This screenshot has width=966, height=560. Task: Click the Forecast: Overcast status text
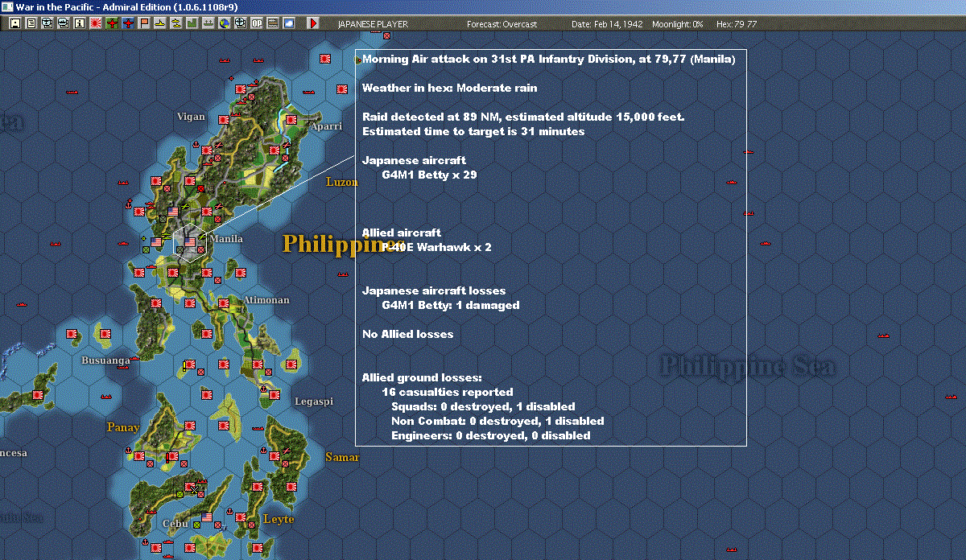tap(502, 24)
